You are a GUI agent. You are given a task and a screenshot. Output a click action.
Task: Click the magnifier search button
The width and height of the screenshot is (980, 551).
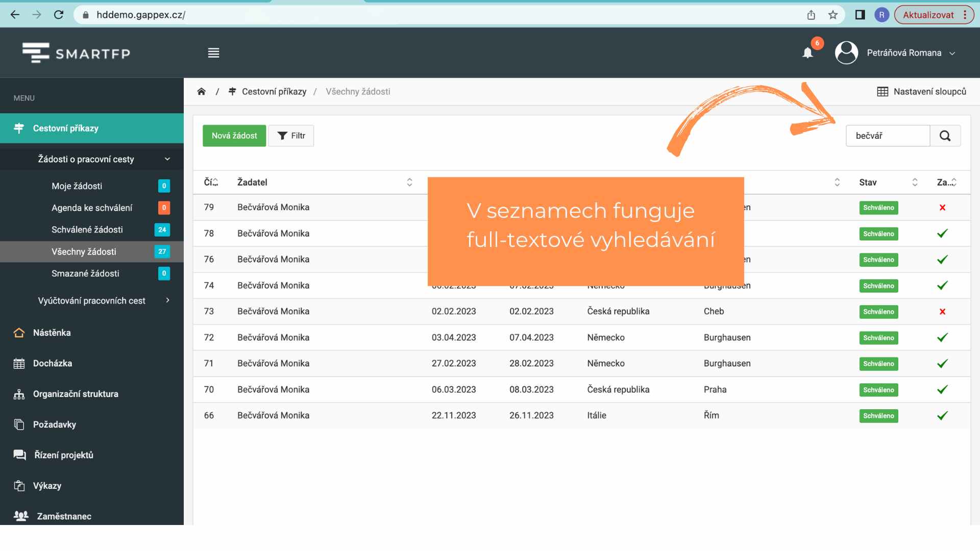click(x=945, y=136)
